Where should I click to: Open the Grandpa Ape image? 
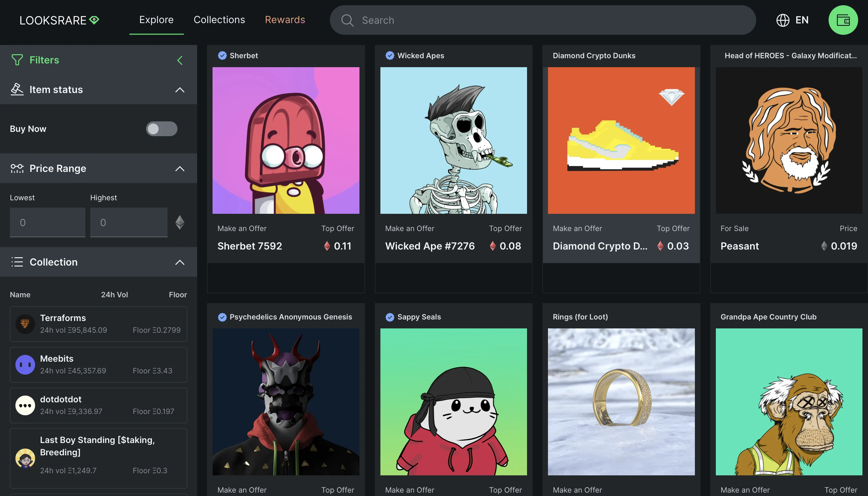pos(789,402)
